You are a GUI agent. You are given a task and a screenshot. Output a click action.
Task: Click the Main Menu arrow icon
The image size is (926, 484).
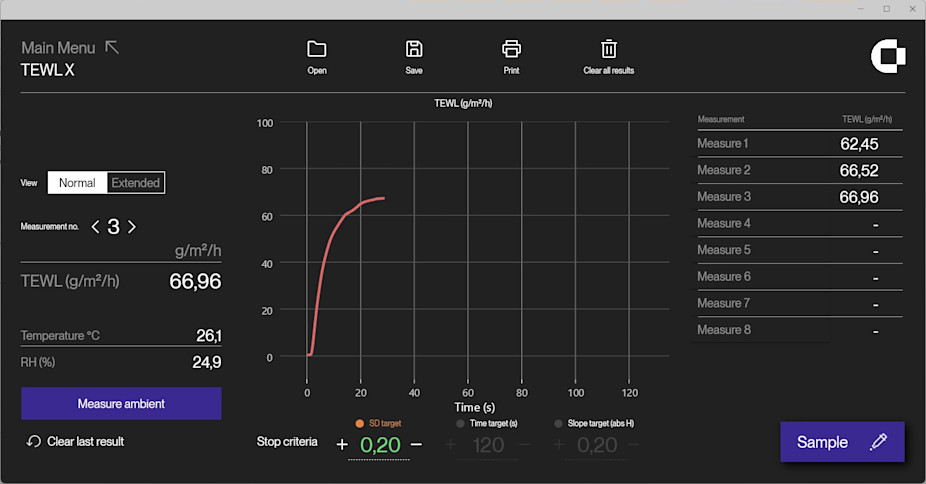112,47
